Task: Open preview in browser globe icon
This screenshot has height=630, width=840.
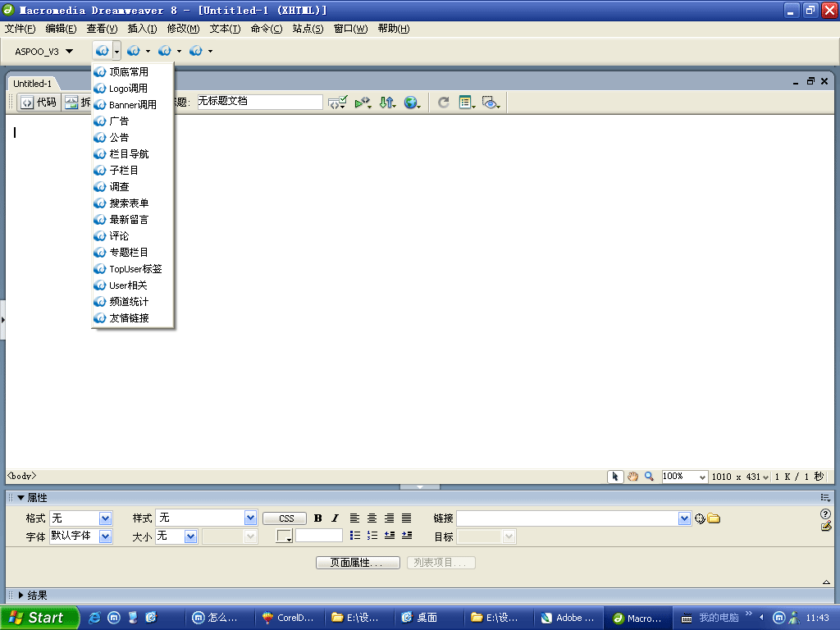Action: click(412, 103)
